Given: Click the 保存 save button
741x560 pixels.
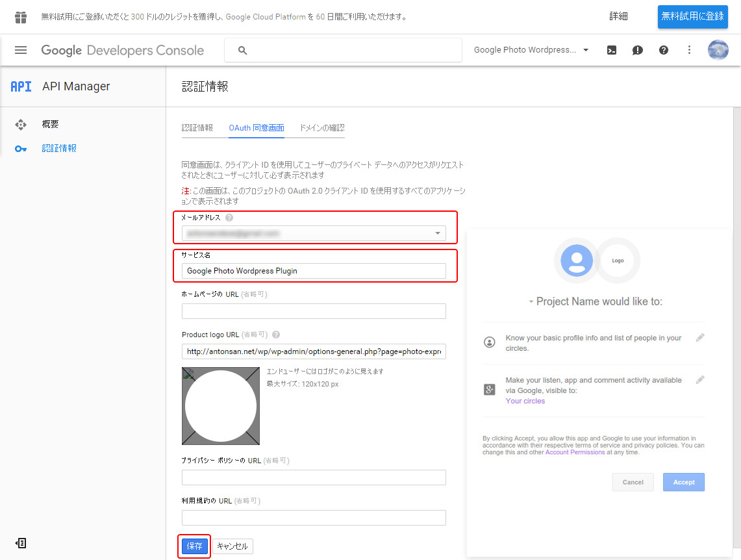Looking at the screenshot, I should tap(194, 546).
